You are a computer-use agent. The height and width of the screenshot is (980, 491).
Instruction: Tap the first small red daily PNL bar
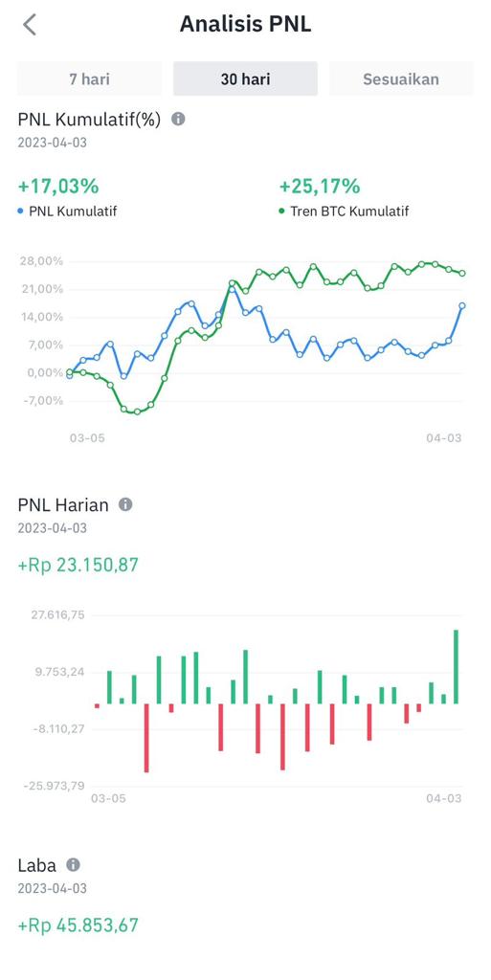[x=97, y=706]
